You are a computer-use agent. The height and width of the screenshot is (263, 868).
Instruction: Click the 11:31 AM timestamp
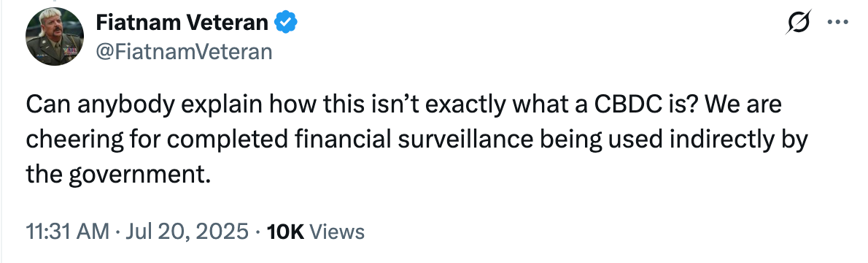[x=68, y=232]
